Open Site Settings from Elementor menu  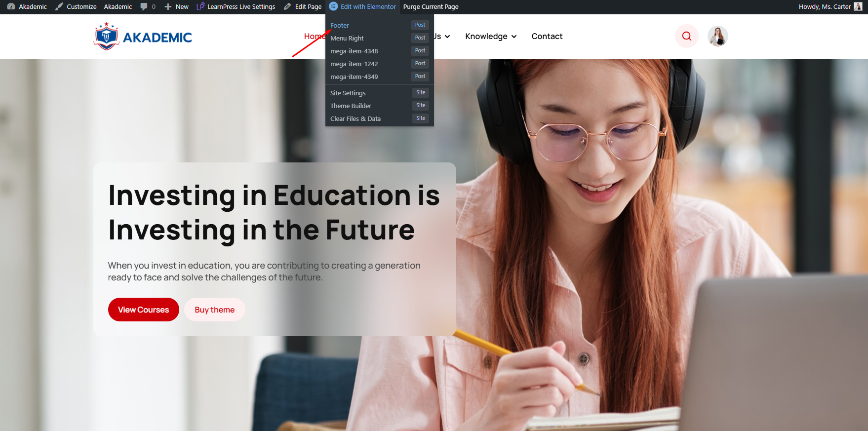pos(348,93)
